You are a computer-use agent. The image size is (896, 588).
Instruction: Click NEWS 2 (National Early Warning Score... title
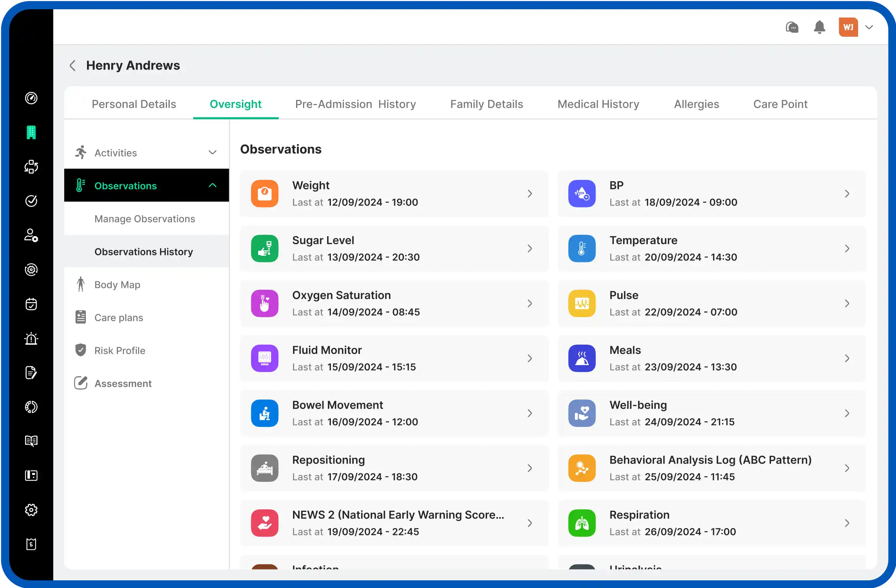[x=398, y=515]
